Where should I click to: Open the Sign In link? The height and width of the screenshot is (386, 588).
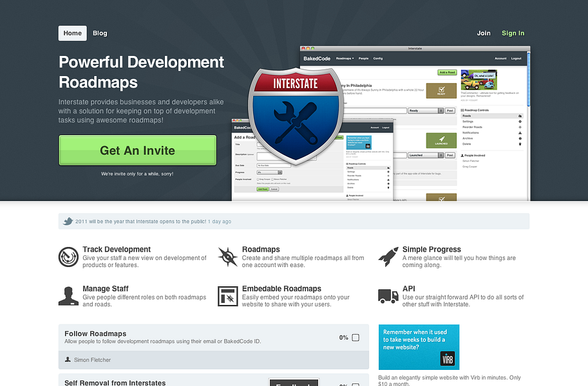click(513, 33)
